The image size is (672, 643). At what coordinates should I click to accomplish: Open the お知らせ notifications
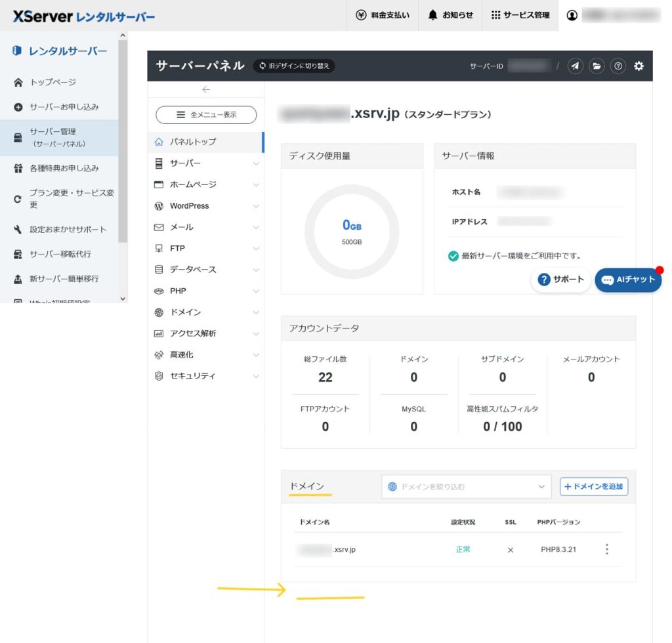pos(450,15)
